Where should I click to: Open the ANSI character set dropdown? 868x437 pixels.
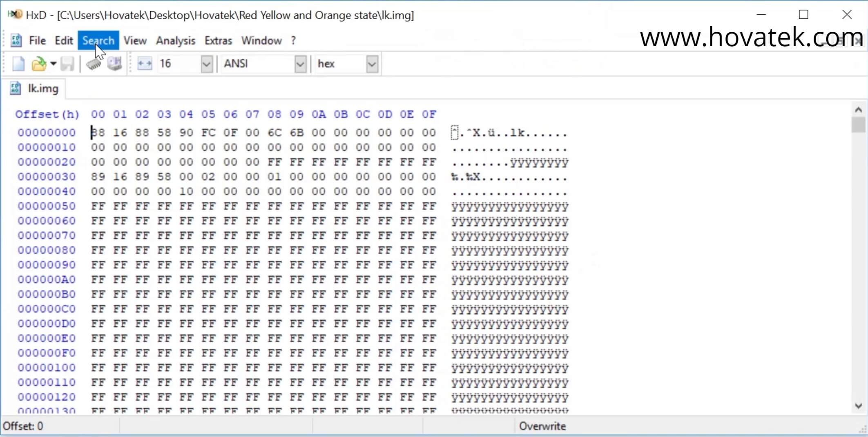(x=301, y=64)
